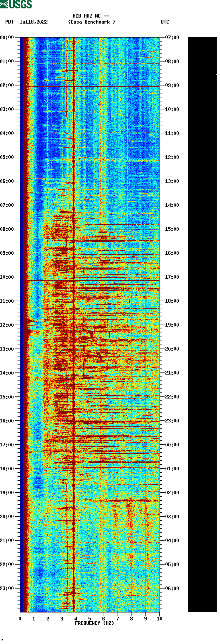Click the USGS logo
220x644 pixels.
pos(16,4)
